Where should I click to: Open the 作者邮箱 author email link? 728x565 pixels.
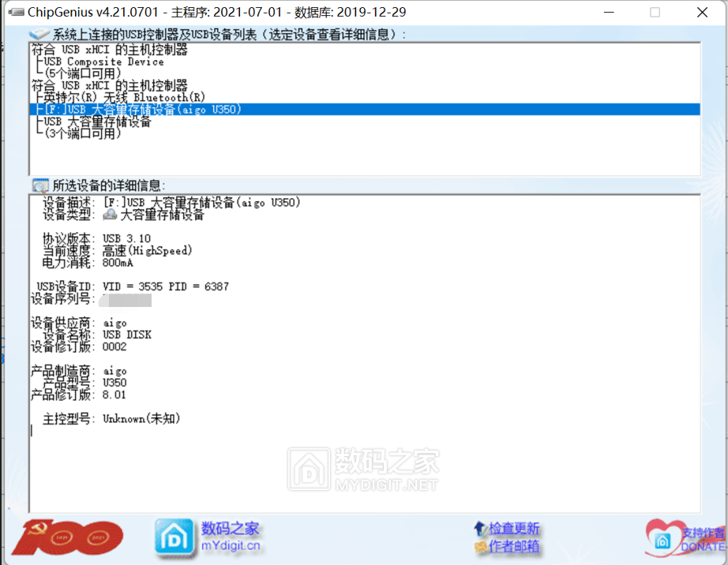[513, 544]
